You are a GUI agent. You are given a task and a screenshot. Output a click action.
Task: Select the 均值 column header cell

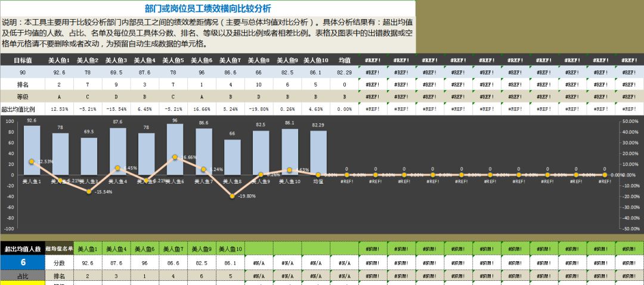(x=344, y=60)
